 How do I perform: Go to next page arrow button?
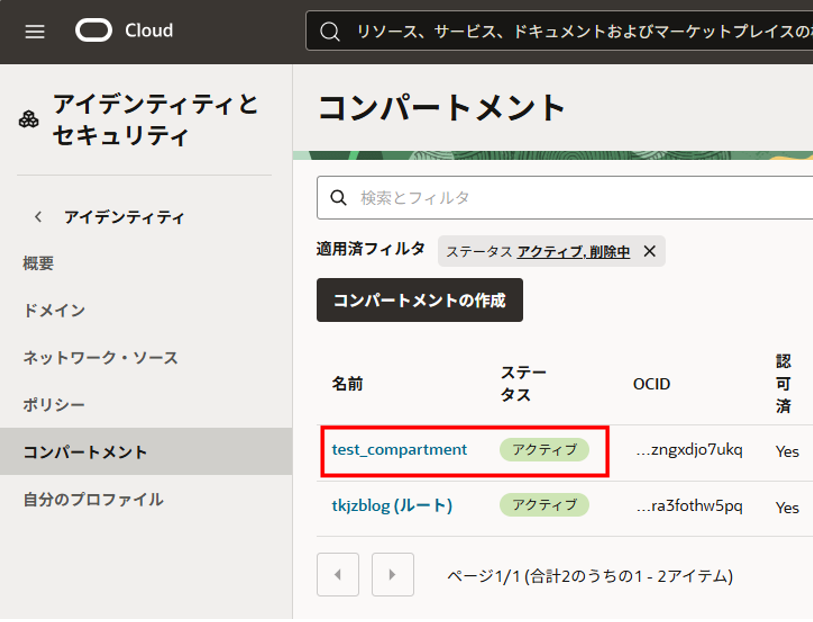tap(392, 575)
